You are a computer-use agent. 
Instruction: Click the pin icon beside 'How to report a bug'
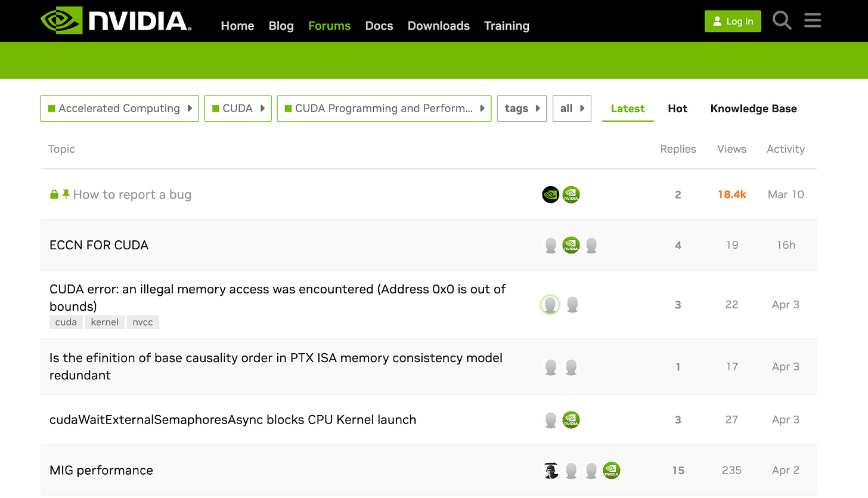pos(66,194)
